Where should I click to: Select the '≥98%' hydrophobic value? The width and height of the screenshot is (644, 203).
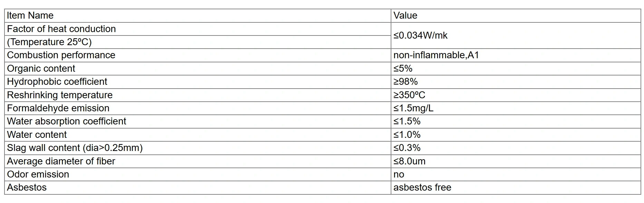click(406, 82)
